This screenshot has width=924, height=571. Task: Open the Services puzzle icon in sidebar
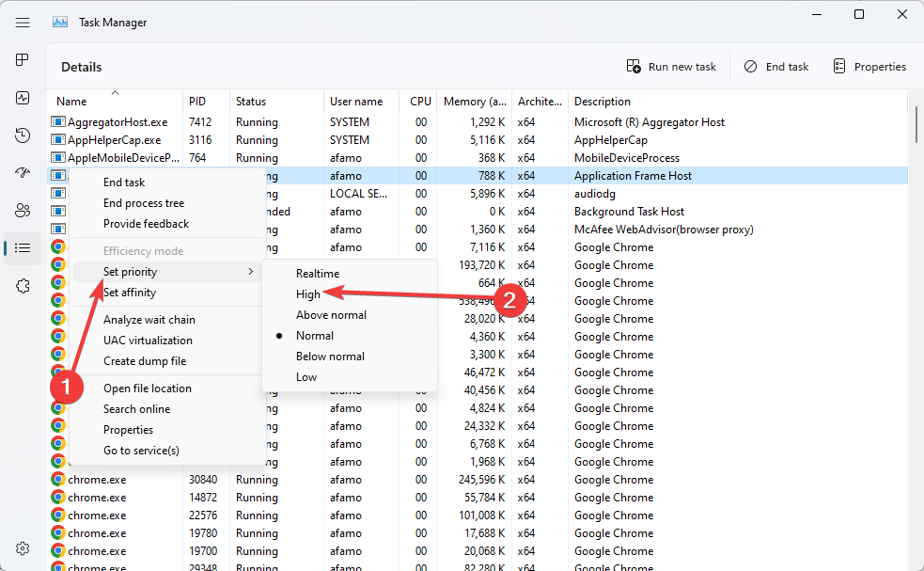pyautogui.click(x=23, y=286)
